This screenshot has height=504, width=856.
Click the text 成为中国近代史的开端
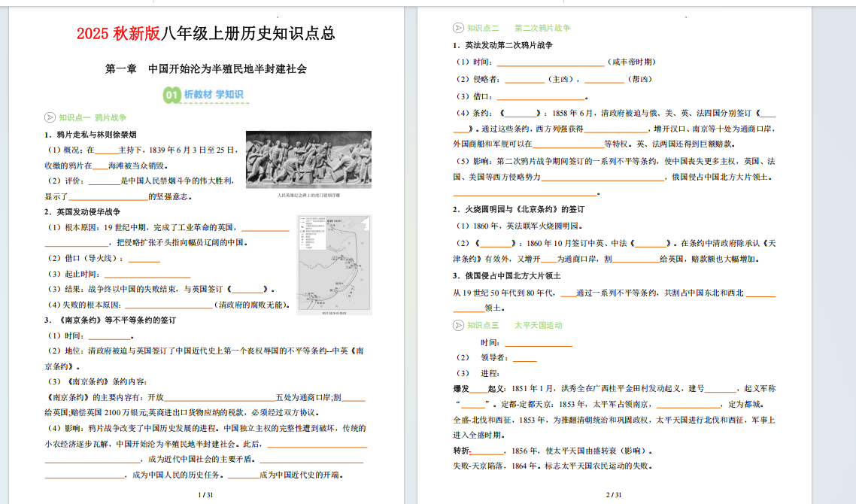click(x=299, y=475)
